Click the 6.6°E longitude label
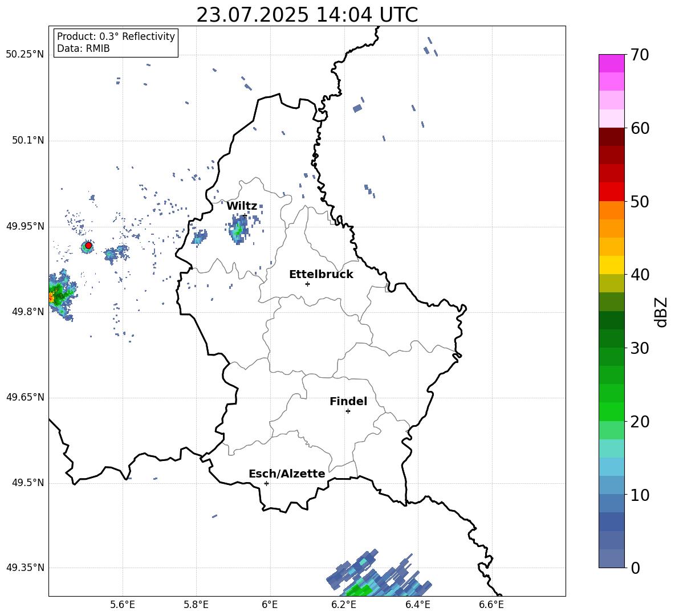 (491, 605)
